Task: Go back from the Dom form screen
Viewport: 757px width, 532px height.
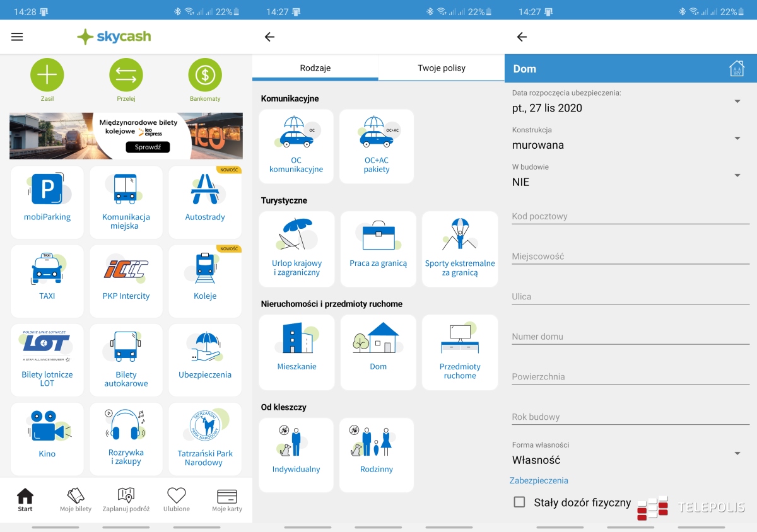Action: tap(522, 37)
